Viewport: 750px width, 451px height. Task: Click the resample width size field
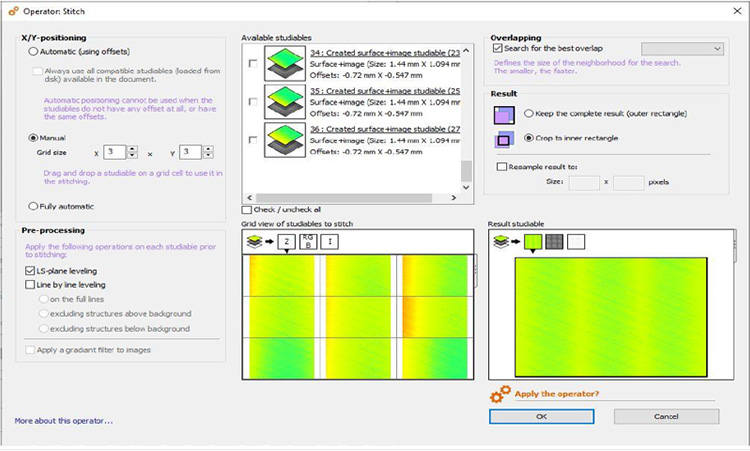tap(583, 182)
